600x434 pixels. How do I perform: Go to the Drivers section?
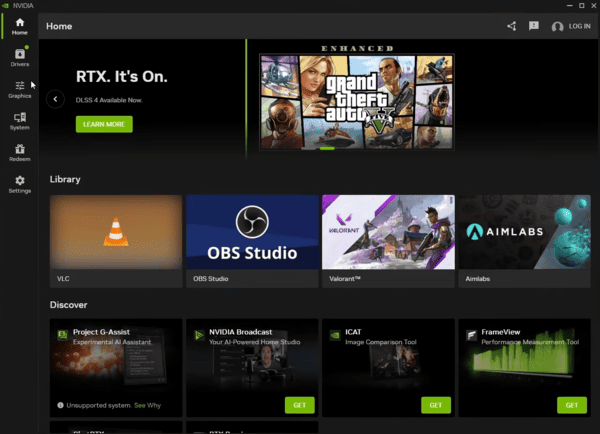click(19, 56)
